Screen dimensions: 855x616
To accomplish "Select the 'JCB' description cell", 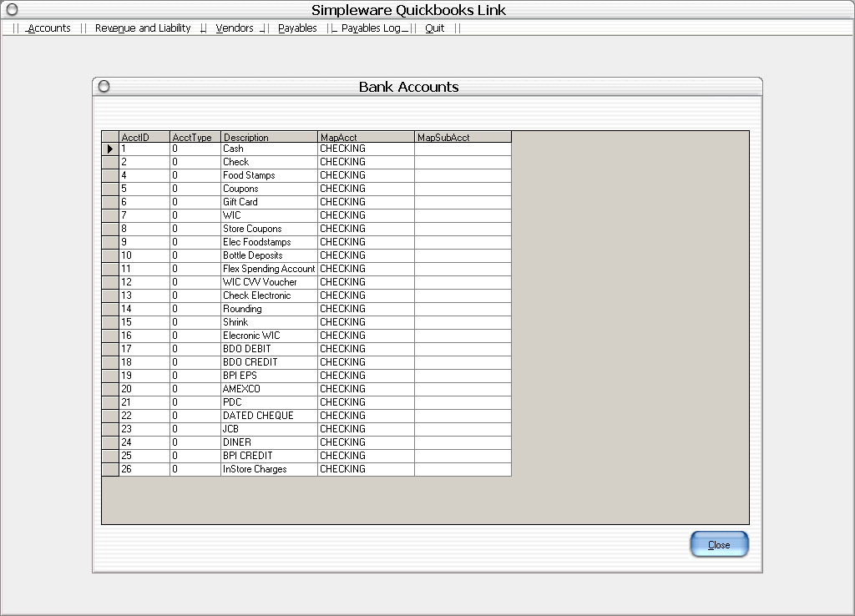I will 270,430.
